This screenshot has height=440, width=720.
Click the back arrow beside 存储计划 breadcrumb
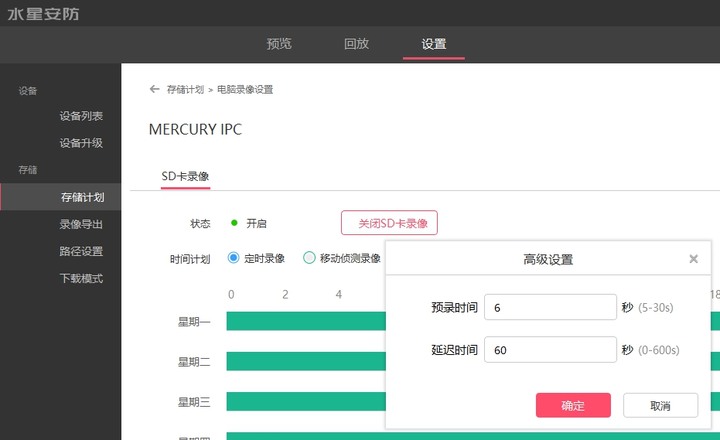[x=154, y=89]
